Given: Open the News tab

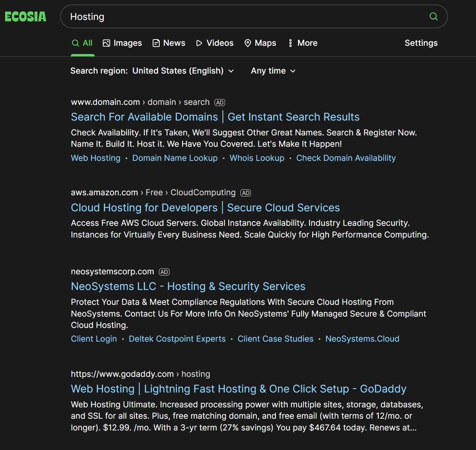Looking at the screenshot, I should [x=169, y=43].
